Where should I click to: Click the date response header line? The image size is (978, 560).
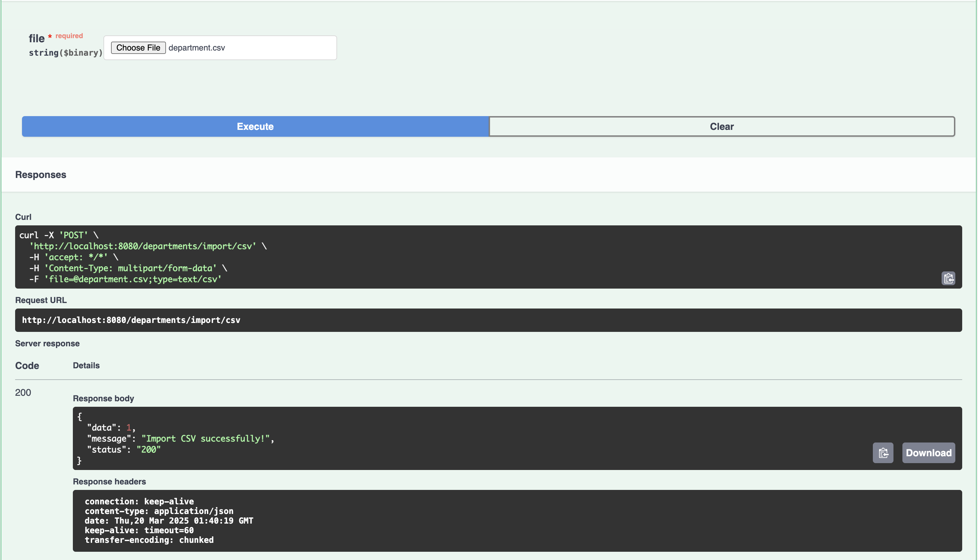point(169,520)
